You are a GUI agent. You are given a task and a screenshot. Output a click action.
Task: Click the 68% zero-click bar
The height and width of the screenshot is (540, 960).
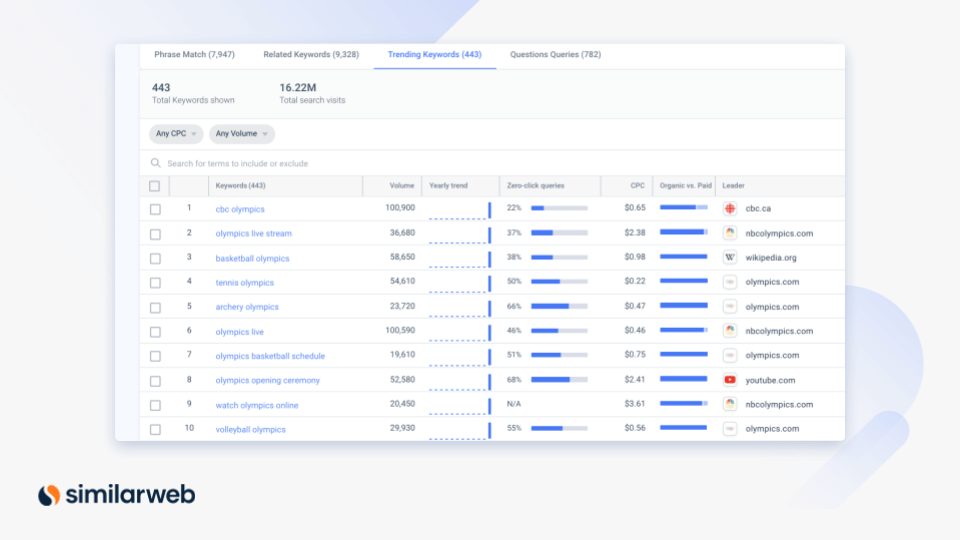click(559, 380)
